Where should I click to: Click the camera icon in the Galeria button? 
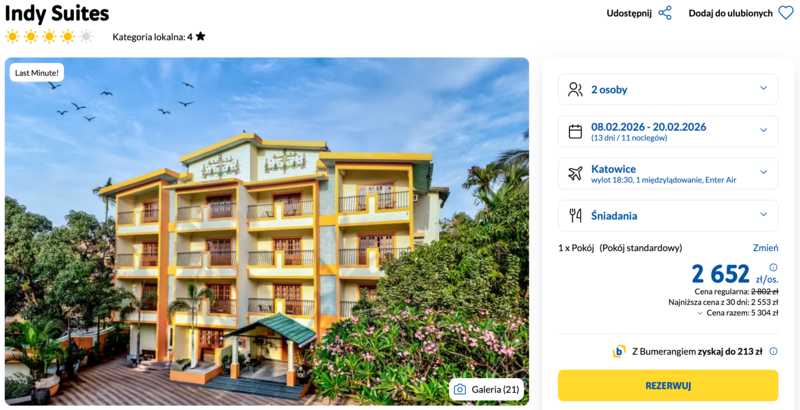point(460,389)
